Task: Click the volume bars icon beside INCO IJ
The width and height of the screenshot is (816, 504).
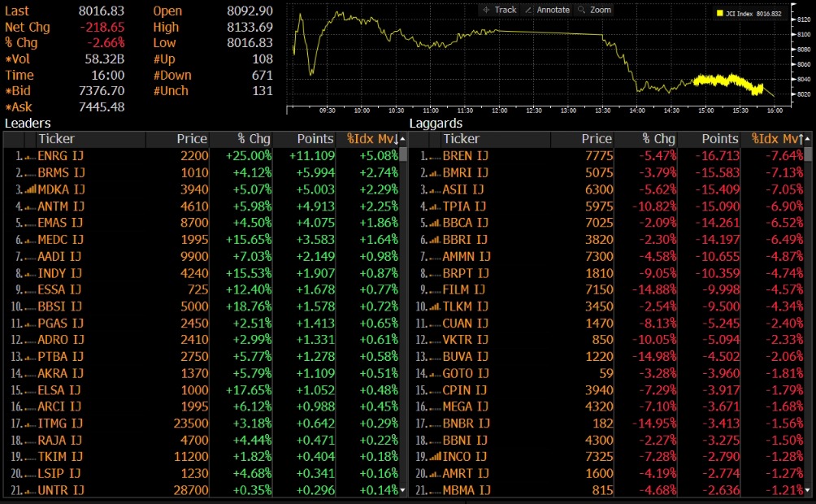Action: tap(435, 457)
